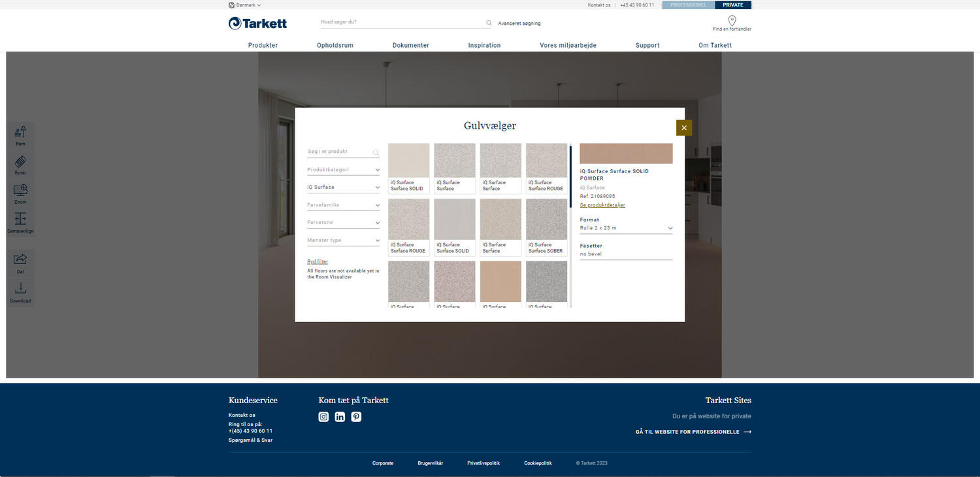The width and height of the screenshot is (980, 477).
Task: Navigate to the Inspiration menu
Action: [484, 45]
